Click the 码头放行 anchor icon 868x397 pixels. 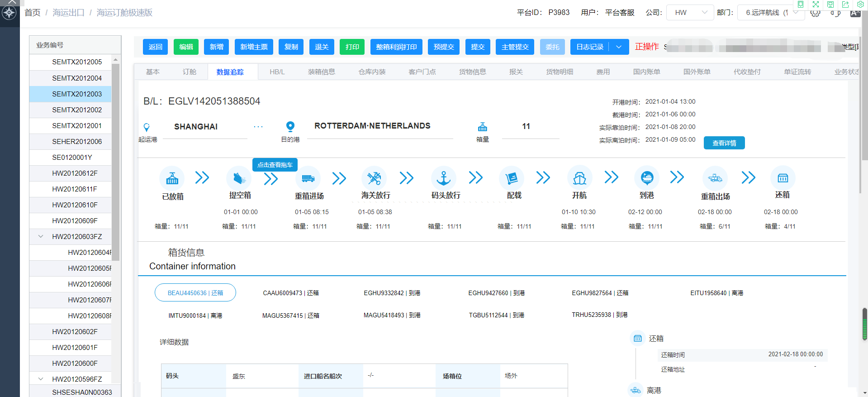click(x=444, y=178)
